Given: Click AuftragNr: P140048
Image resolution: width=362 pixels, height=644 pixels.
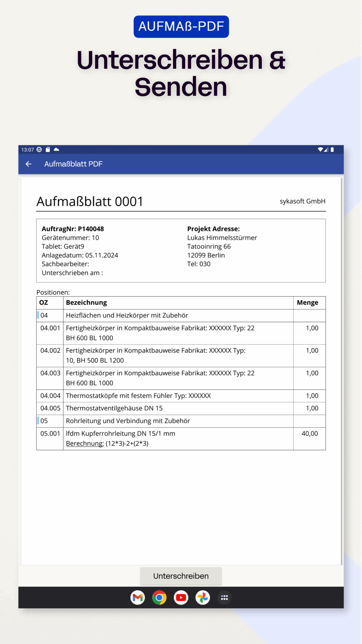Looking at the screenshot, I should point(73,229).
